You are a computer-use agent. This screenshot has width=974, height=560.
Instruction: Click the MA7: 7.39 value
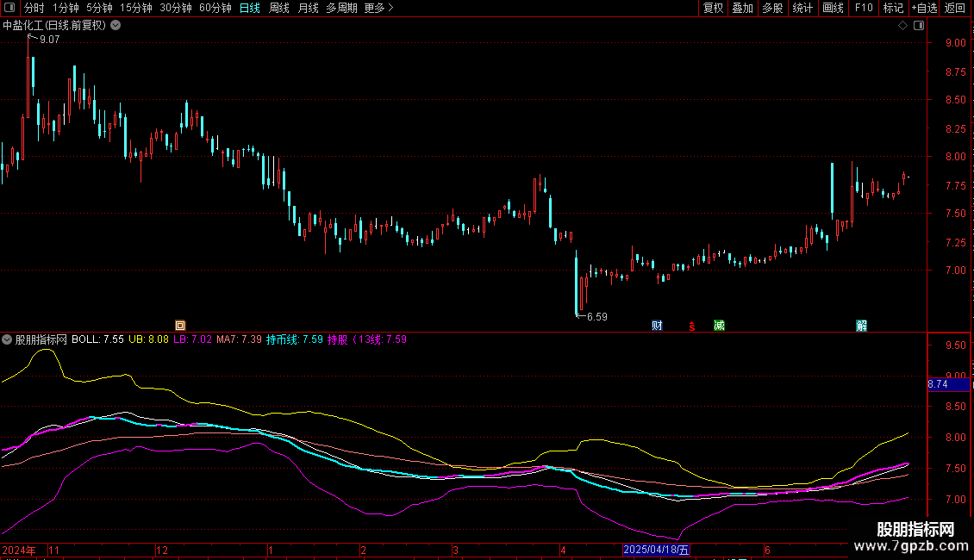239,339
